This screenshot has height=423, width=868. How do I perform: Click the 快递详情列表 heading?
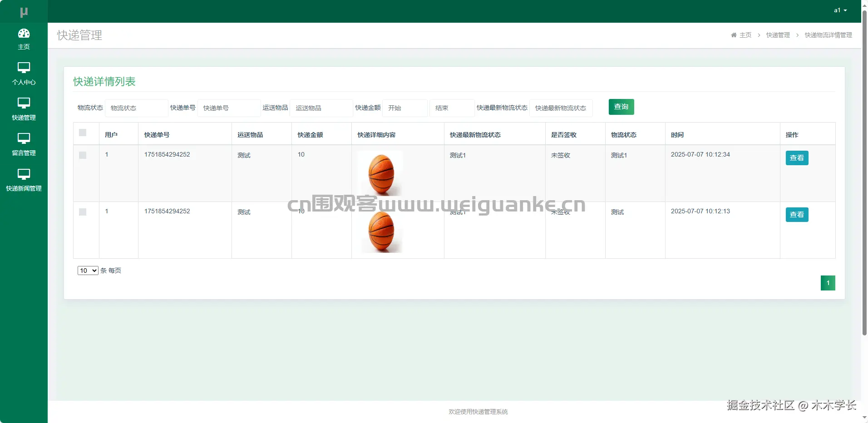tap(104, 81)
